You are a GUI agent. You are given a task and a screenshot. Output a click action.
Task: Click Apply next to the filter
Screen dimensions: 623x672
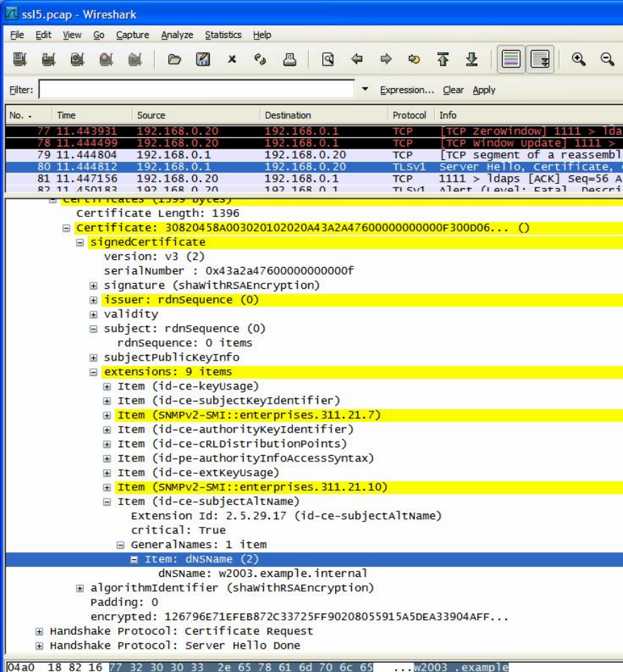[484, 90]
